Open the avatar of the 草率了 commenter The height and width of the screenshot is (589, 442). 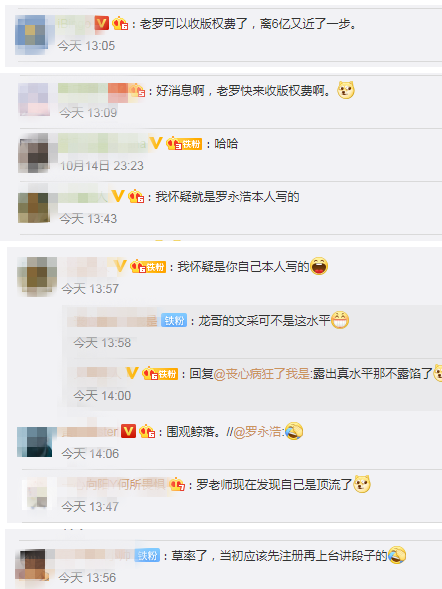pyautogui.click(x=32, y=565)
